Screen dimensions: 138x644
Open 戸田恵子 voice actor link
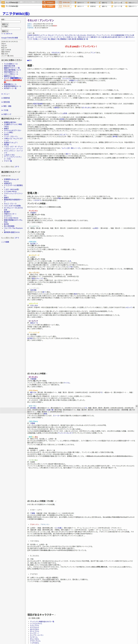click(x=33, y=213)
